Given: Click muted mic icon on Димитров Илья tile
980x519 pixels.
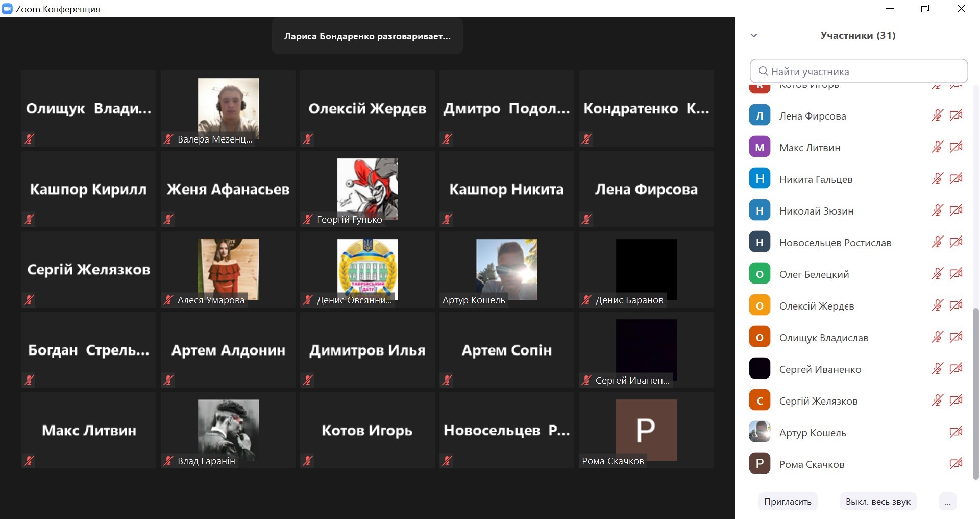Looking at the screenshot, I should pos(308,380).
